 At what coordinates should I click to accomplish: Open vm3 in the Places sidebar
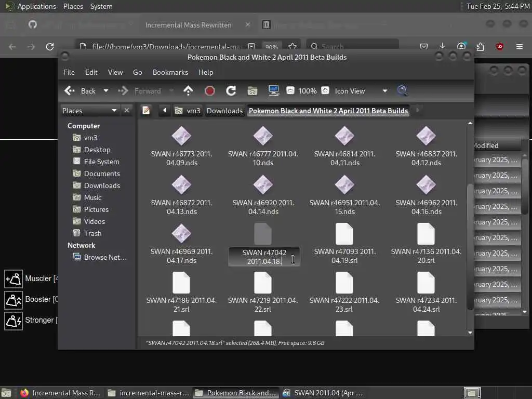(x=90, y=138)
